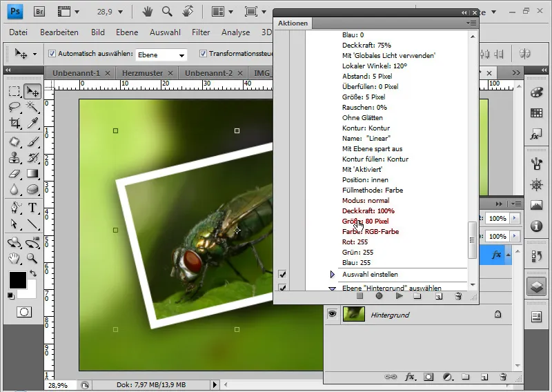
Task: Open the Filter menu
Action: click(x=201, y=32)
